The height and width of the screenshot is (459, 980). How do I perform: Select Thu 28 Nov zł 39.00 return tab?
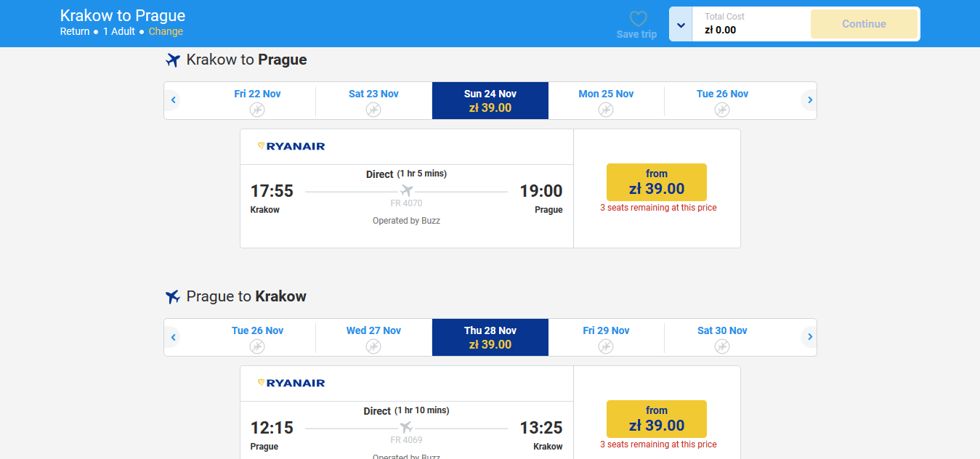490,338
